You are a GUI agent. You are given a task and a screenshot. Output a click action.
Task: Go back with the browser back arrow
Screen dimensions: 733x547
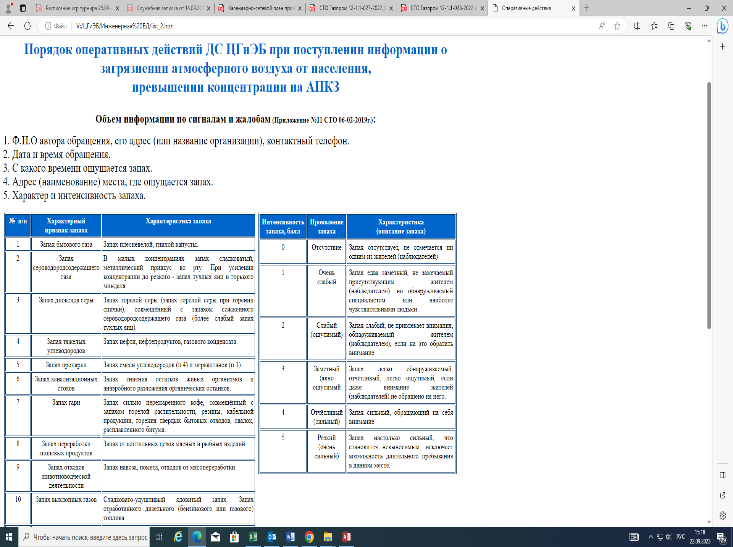click(x=11, y=26)
